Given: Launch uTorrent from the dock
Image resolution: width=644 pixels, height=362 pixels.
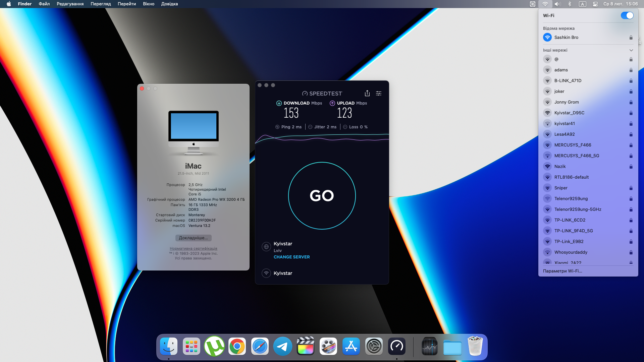Looking at the screenshot, I should [214, 347].
